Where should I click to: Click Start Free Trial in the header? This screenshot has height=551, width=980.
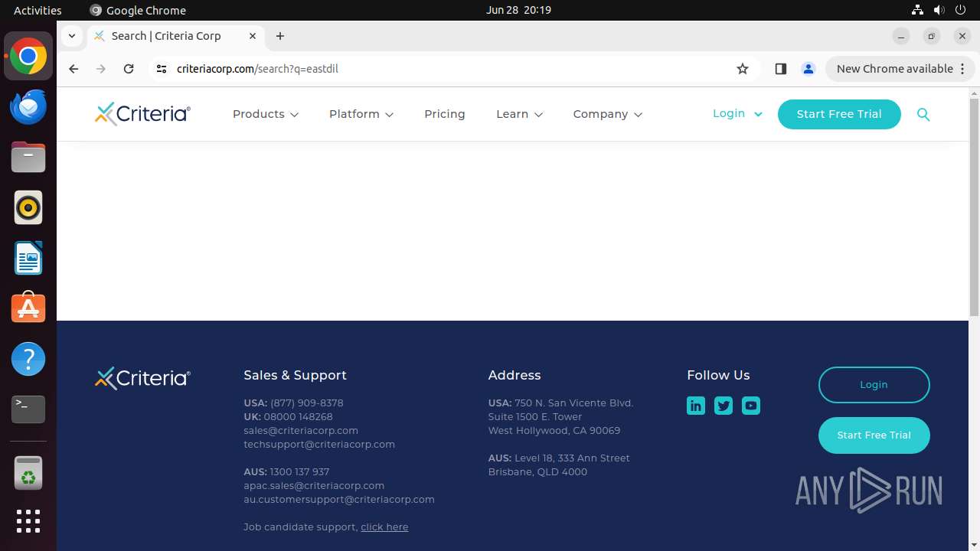tap(839, 114)
